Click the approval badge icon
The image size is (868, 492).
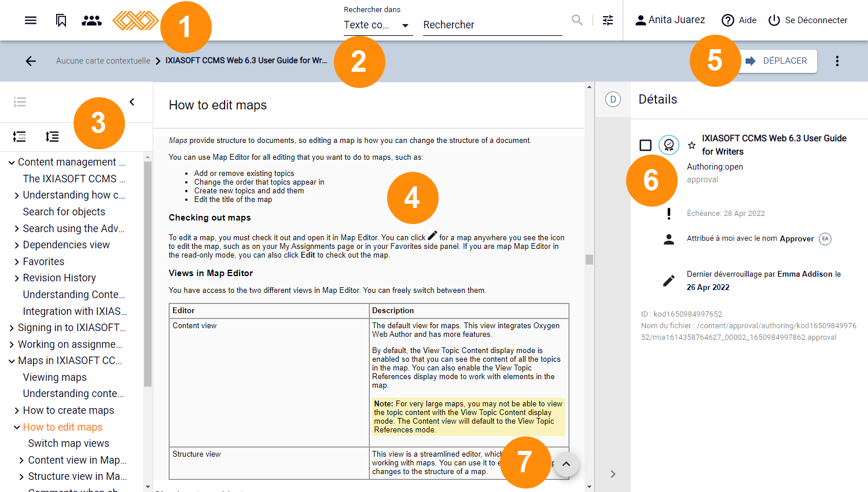tap(669, 145)
